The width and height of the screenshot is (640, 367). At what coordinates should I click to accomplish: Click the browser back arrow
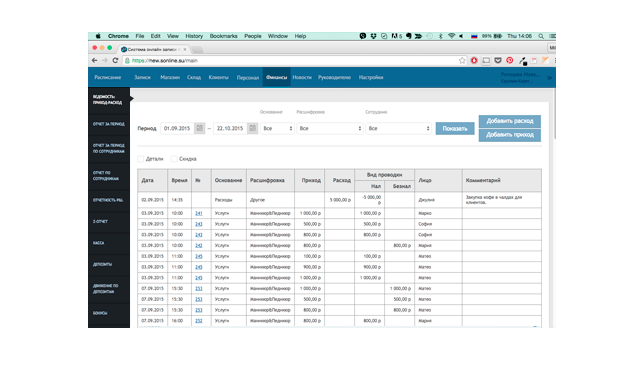coord(95,60)
